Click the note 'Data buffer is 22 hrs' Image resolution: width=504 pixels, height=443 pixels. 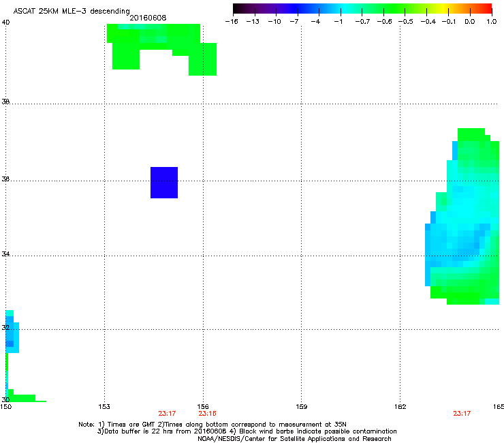point(146,431)
